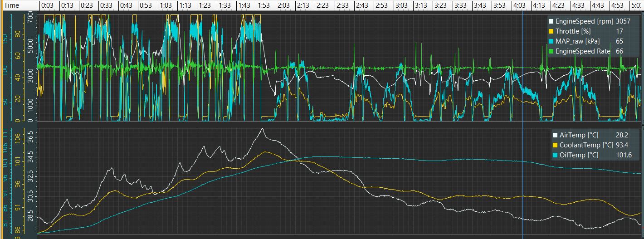644x239 pixels.
Task: Click the yellow CoolantTemp legend color swatch
Action: pyautogui.click(x=555, y=145)
